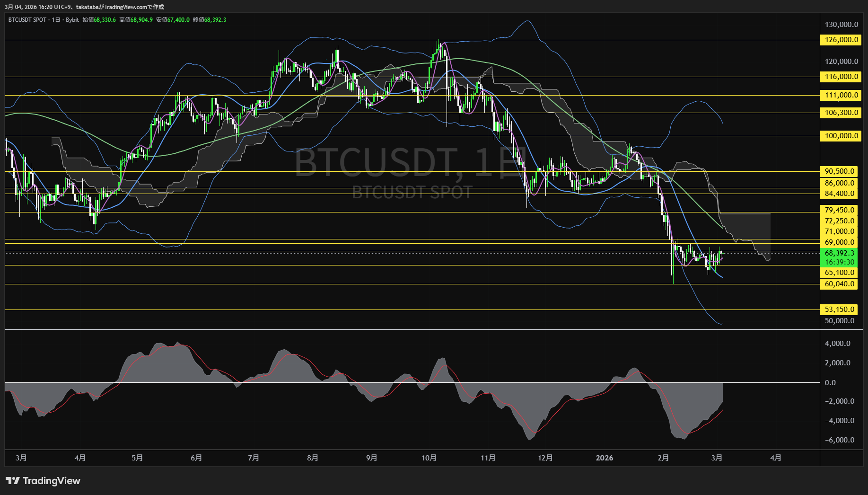
Task: Click the 0.0 indicator zero-line value
Action: (x=830, y=383)
